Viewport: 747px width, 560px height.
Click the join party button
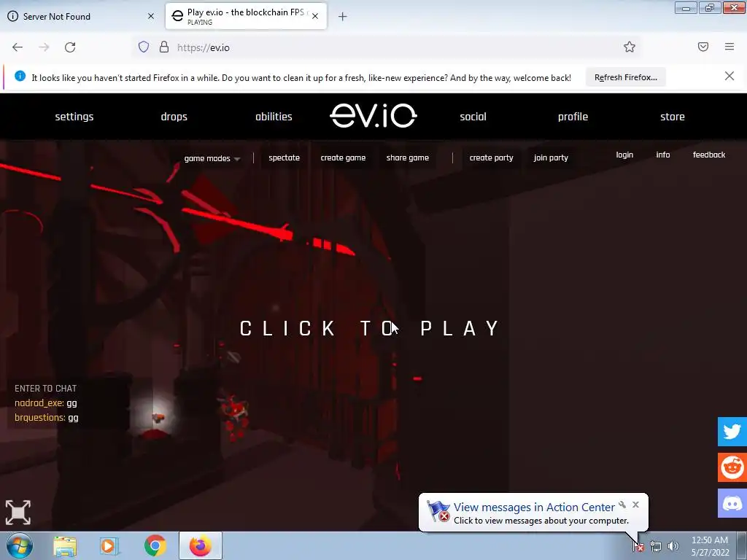click(551, 157)
